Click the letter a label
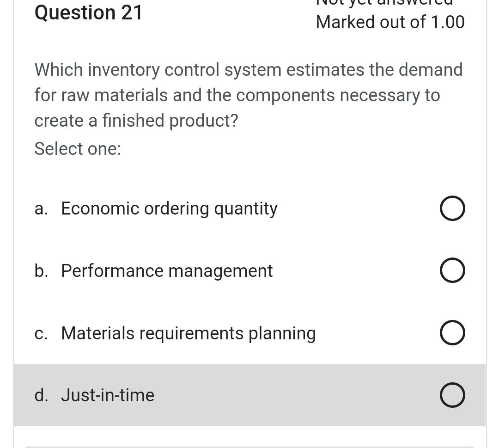This screenshot has width=499, height=448. pos(41,208)
